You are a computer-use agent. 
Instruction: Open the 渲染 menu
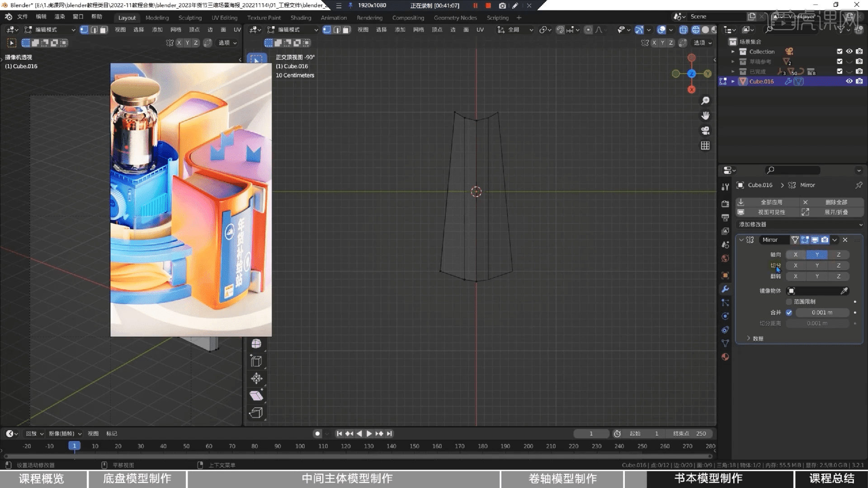point(60,17)
